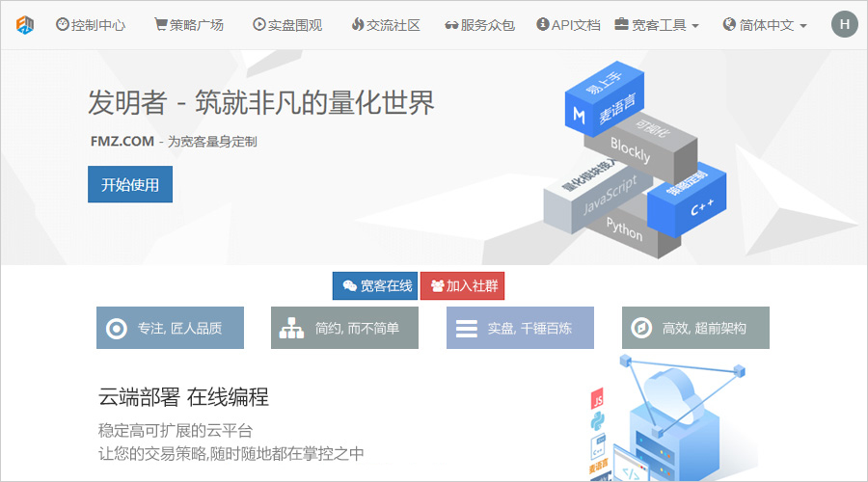This screenshot has width=868, height=482.
Task: Click the flame icon beside 交流社区
Action: point(358,24)
